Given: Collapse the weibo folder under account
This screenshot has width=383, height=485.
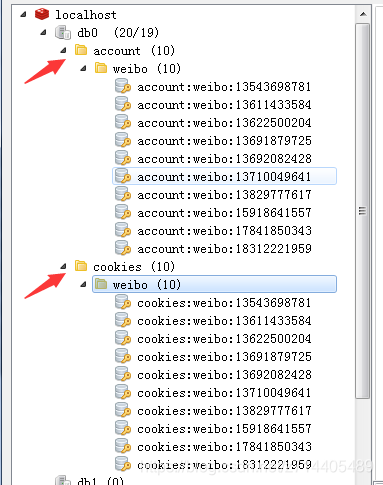Looking at the screenshot, I should point(83,69).
